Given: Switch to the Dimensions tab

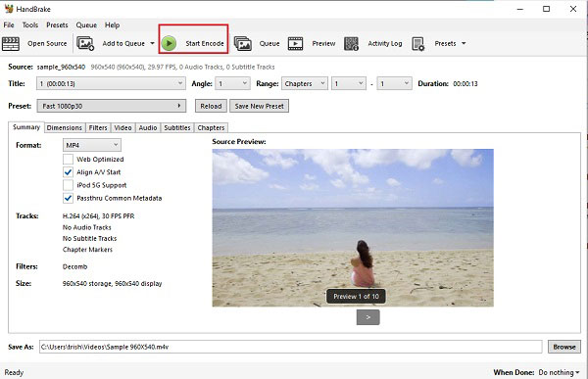Looking at the screenshot, I should click(64, 128).
